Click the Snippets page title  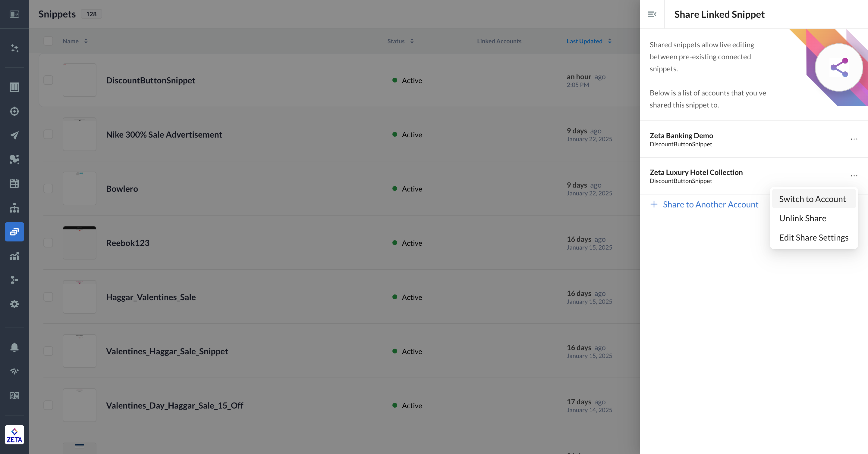tap(57, 14)
